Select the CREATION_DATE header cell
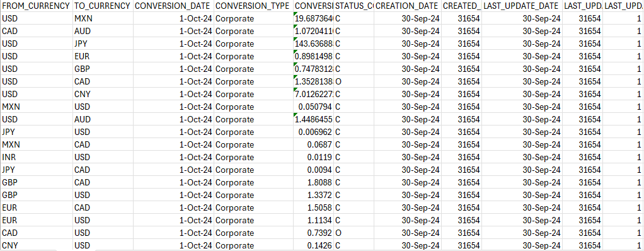Viewport: 644px width, 251px height. pos(408,6)
